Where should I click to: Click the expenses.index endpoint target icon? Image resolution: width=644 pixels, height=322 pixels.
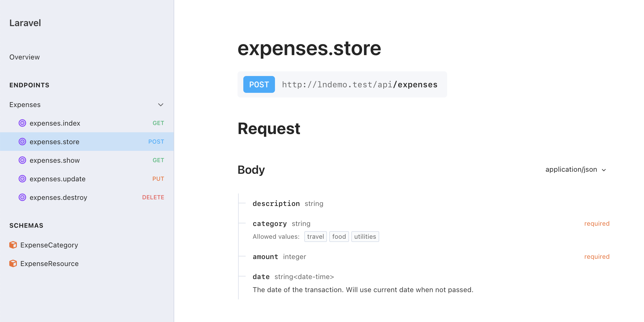click(x=22, y=123)
